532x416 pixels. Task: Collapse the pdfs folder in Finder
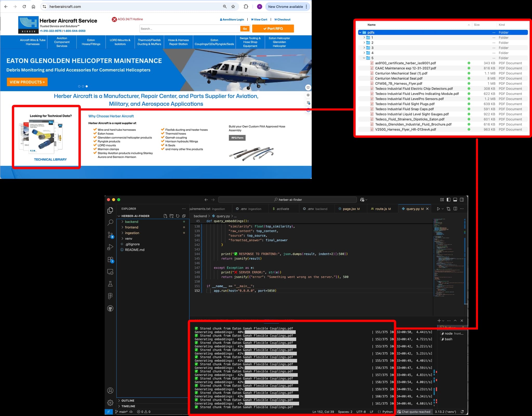coord(360,32)
